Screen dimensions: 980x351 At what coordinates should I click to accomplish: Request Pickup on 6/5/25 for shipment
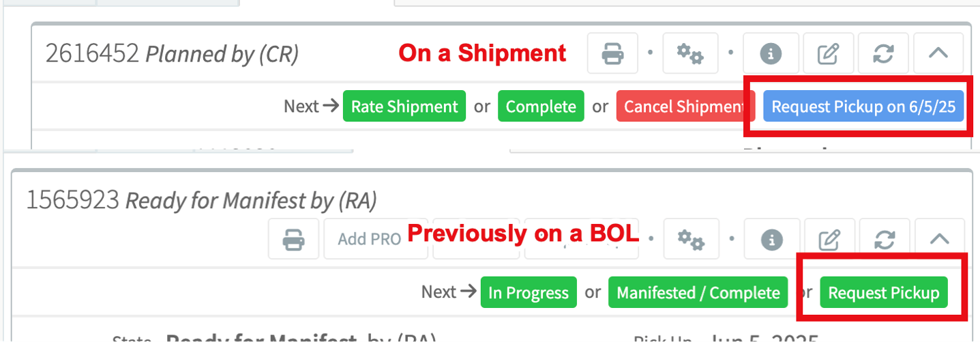(863, 107)
